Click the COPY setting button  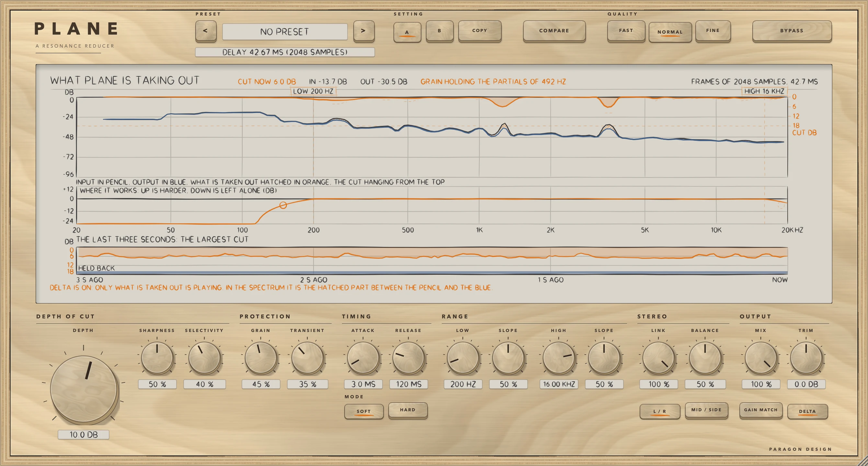[479, 31]
